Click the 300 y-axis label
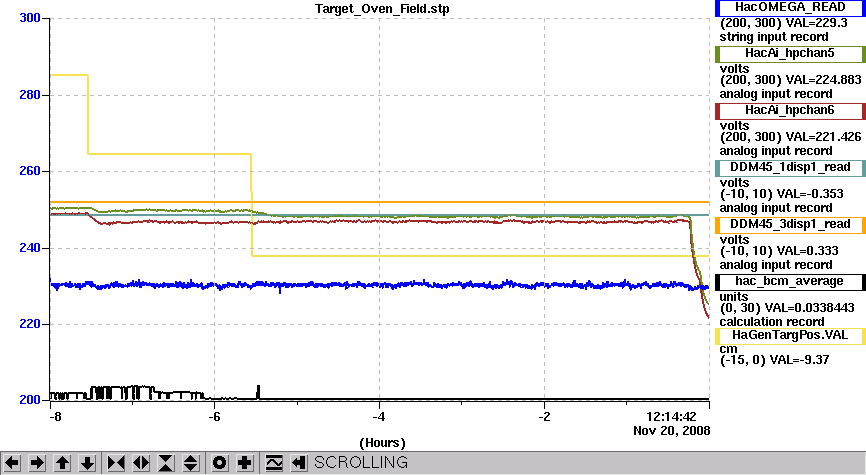Screen dimensions: 866x475 tap(30, 18)
